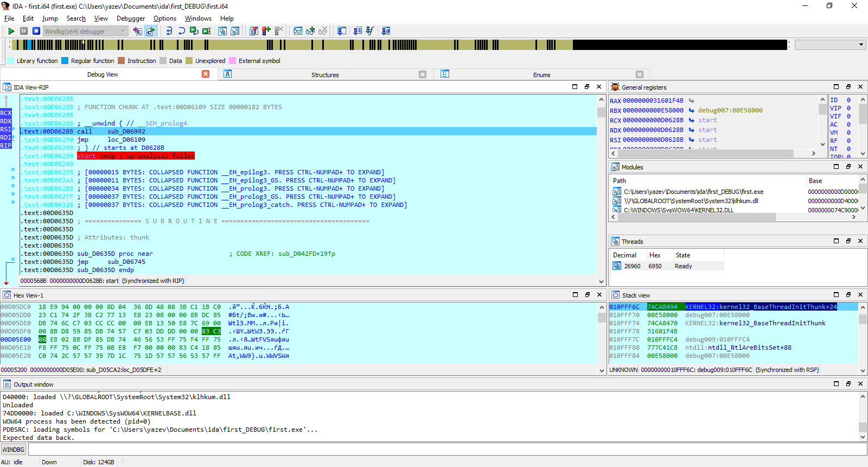Image resolution: width=868 pixels, height=467 pixels.
Task: Open the Windbg(x64) debugger dropdown
Action: (85, 31)
